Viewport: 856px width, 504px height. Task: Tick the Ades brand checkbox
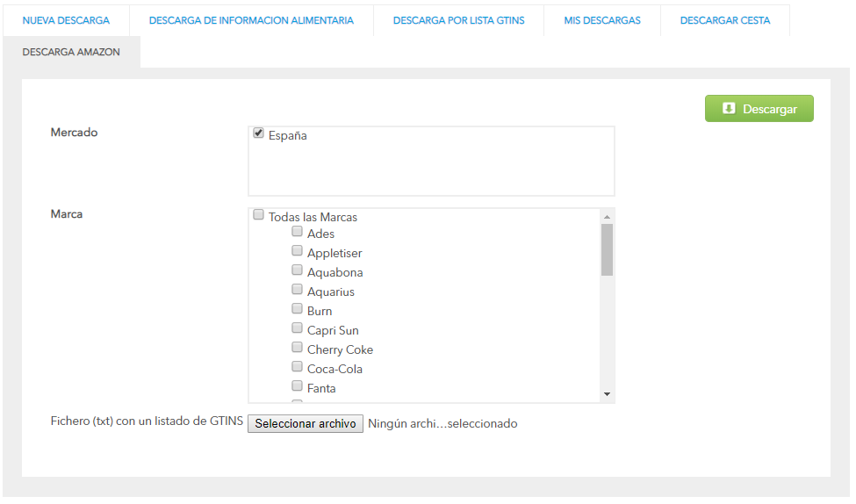(297, 232)
